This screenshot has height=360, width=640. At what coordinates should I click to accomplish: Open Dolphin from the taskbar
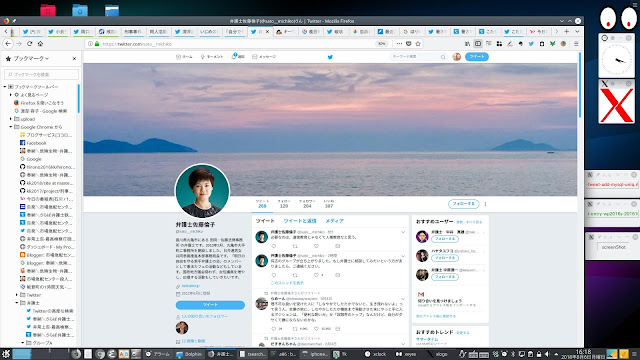pos(189,354)
